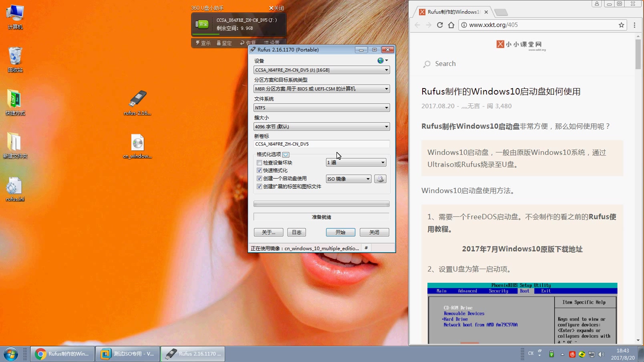Toggle 创建扩展的标签和图标文件 checkbox

click(260, 187)
